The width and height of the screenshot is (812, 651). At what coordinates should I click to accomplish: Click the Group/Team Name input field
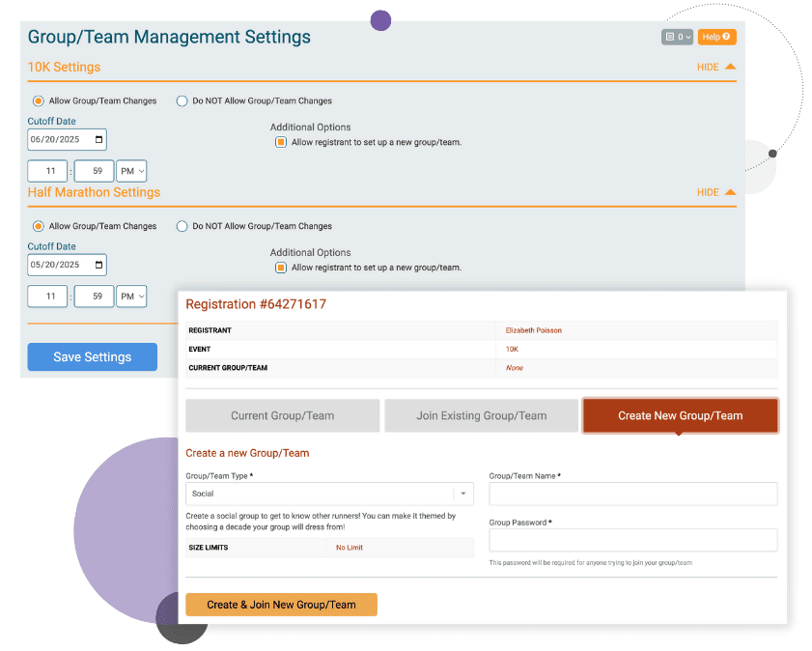pyautogui.click(x=632, y=494)
